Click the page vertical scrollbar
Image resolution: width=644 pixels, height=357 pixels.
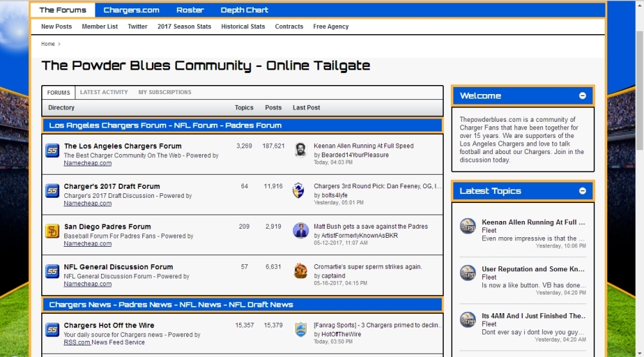(640, 90)
